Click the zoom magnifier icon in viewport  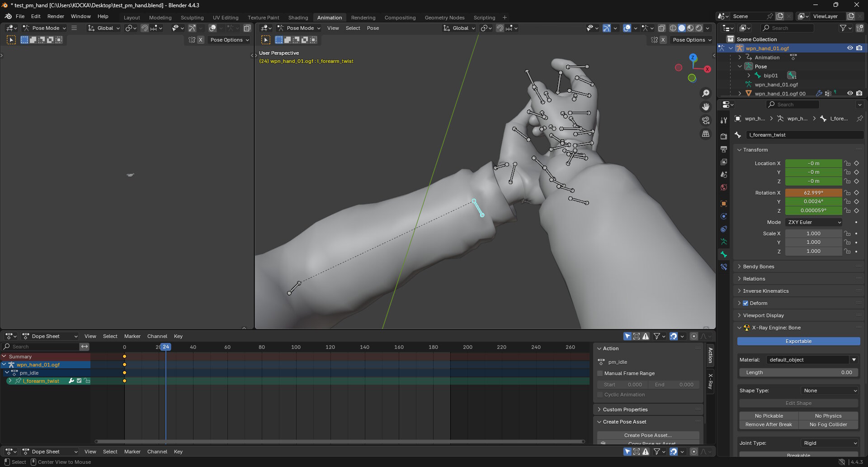pyautogui.click(x=706, y=93)
